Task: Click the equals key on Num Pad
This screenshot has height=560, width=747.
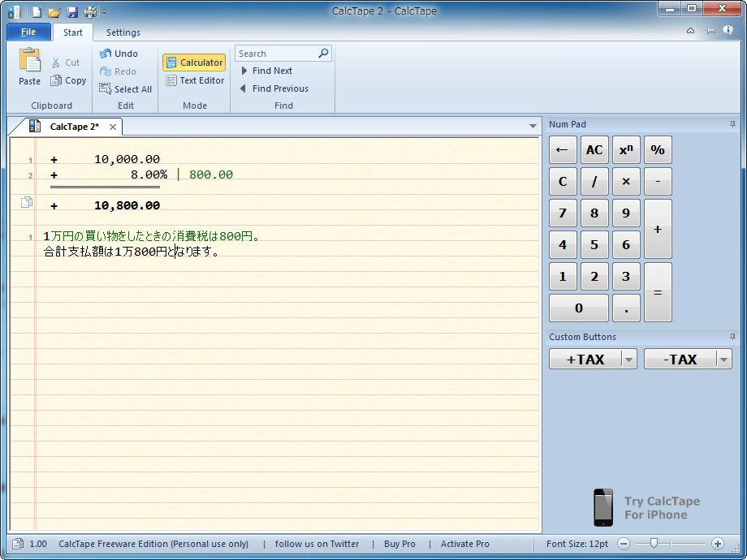Action: tap(658, 292)
